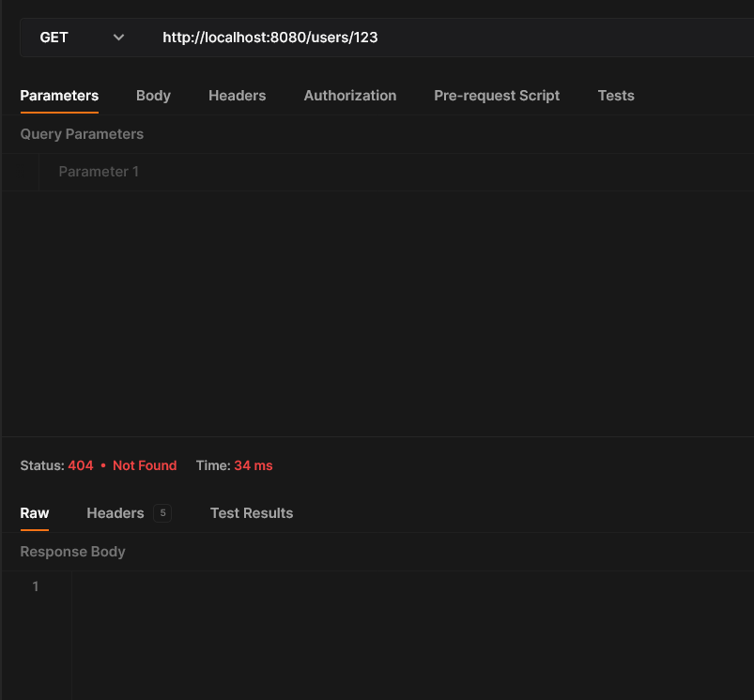Image resolution: width=754 pixels, height=700 pixels.
Task: Expand the HTTP method chevron next to GET
Action: [x=118, y=38]
